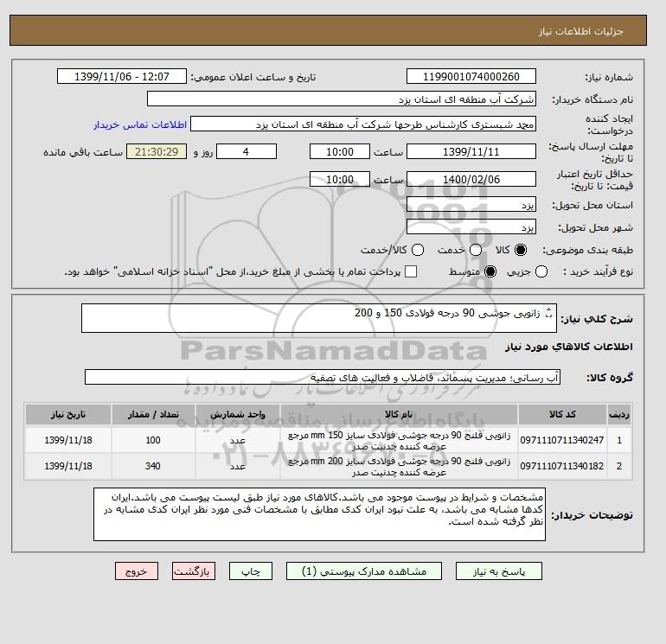The image size is (666, 644).
Task: Click the remaining time 21:30:29 field
Action: click(157, 151)
